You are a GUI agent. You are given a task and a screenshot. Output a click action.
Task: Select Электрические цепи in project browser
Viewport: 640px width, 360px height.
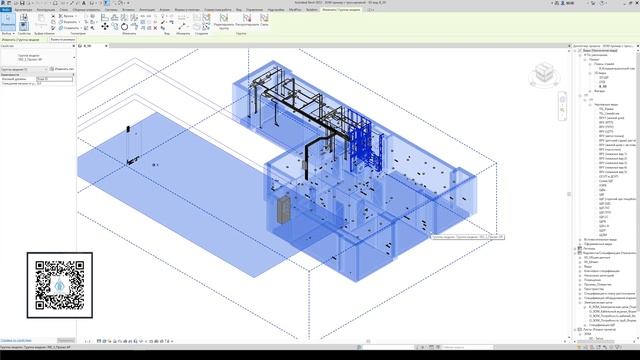click(x=599, y=302)
